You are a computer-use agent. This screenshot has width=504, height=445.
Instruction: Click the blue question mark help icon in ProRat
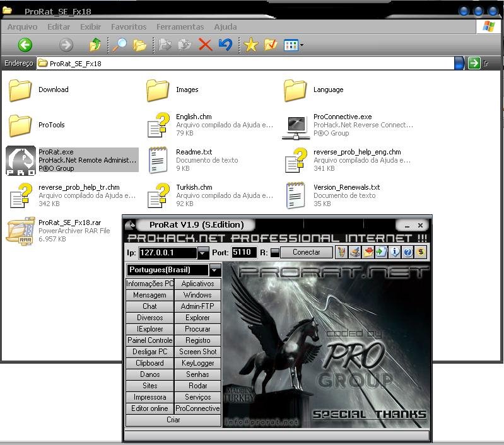408,252
